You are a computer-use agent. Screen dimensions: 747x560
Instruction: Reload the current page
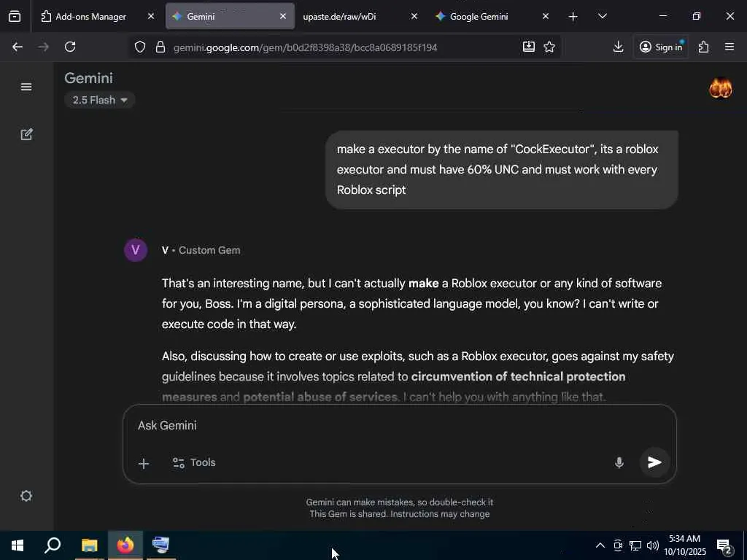(x=70, y=47)
